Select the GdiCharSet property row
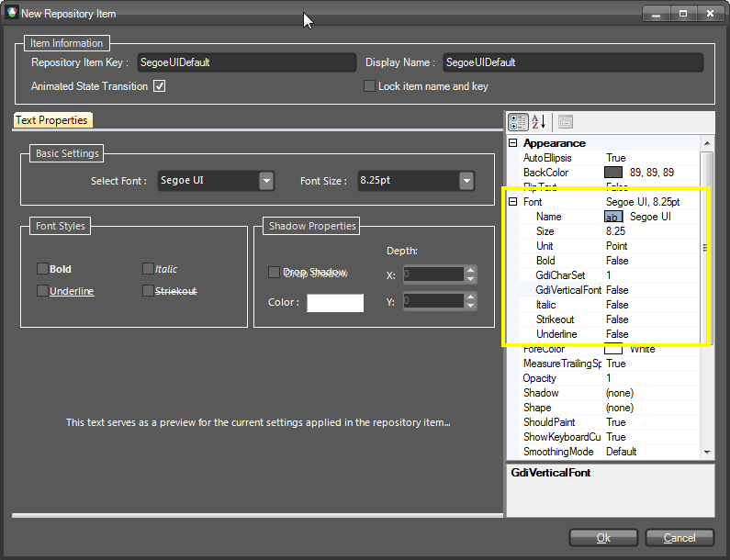This screenshot has width=730, height=560. coord(609,275)
